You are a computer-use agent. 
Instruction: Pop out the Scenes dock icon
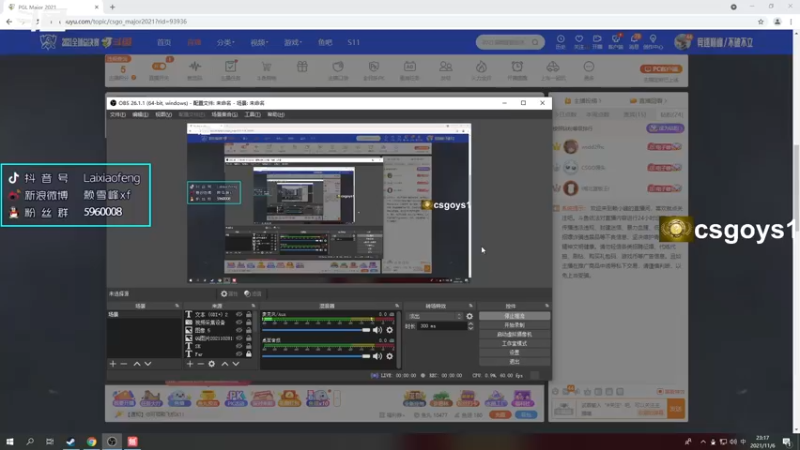tap(177, 306)
